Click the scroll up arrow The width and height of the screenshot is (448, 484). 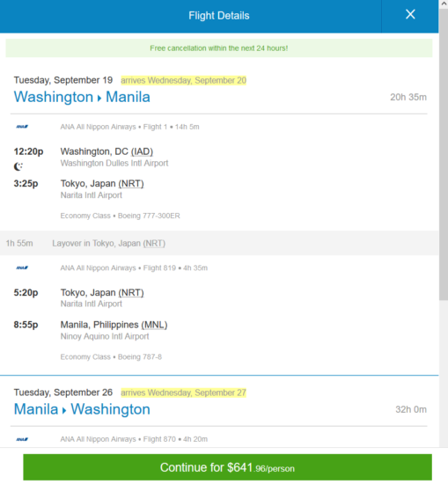coord(444,4)
